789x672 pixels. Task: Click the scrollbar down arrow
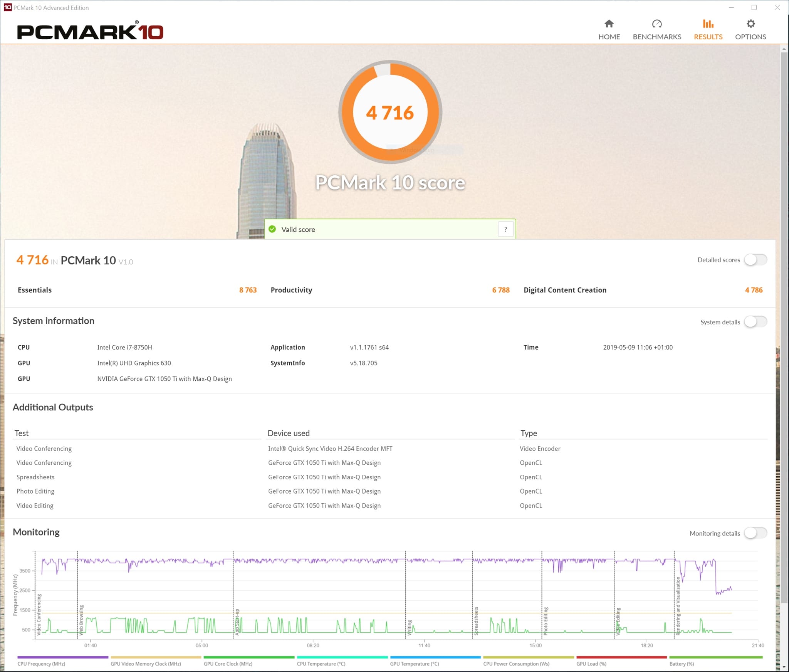coord(784,667)
